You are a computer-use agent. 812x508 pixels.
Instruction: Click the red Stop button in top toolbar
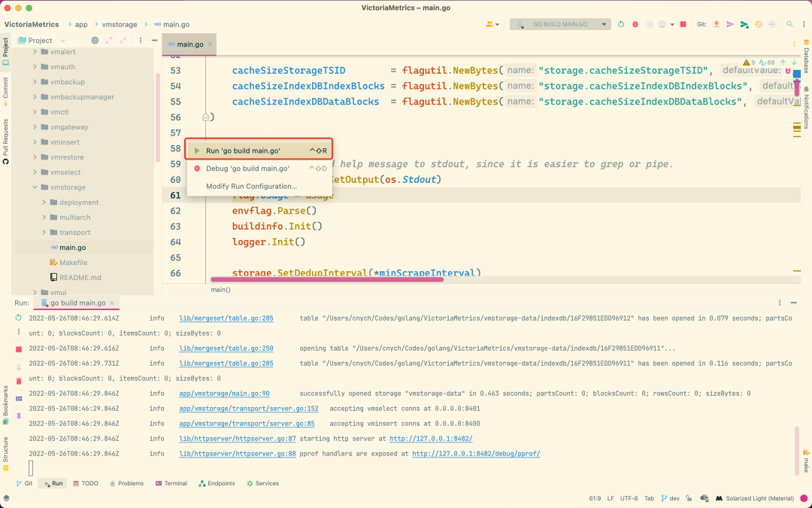[x=683, y=24]
